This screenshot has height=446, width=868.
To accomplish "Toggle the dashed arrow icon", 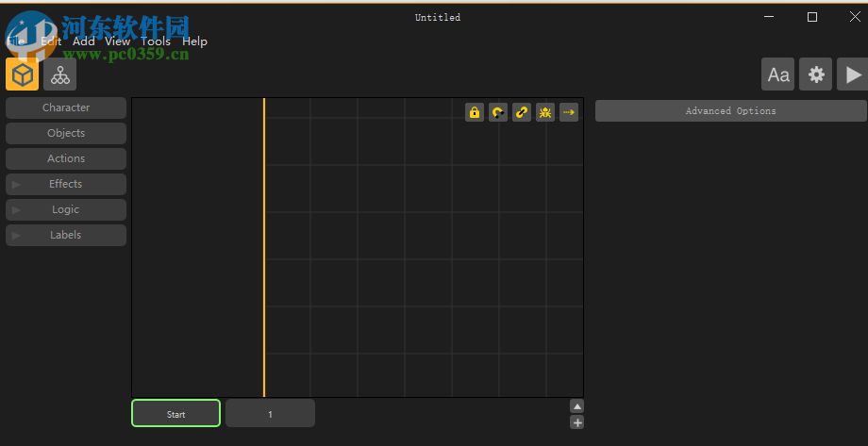I will click(569, 112).
